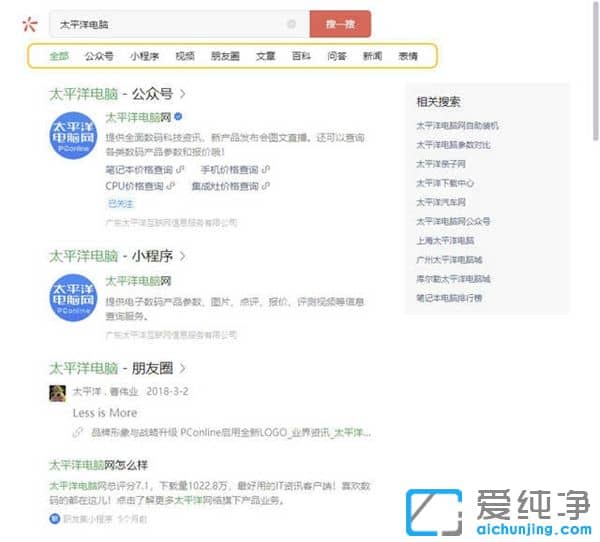Click the link icon beside the PConline article
The width and height of the screenshot is (600, 542).
[78, 433]
